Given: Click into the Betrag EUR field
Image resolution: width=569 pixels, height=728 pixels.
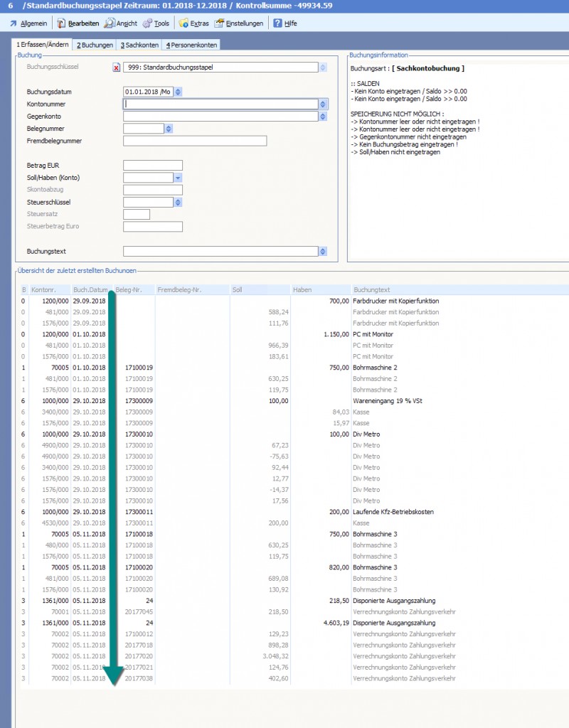Looking at the screenshot, I should click(152, 165).
